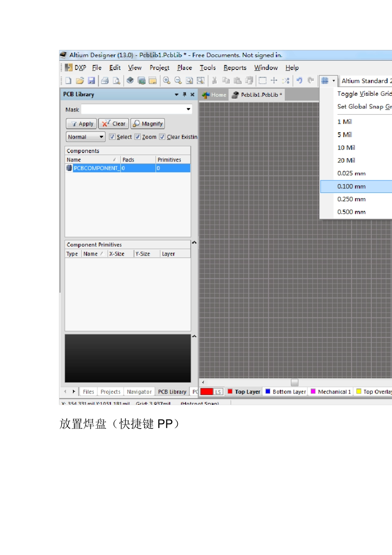This screenshot has height=555, width=392.
Task: Click the Undo arrow icon
Action: (x=300, y=81)
